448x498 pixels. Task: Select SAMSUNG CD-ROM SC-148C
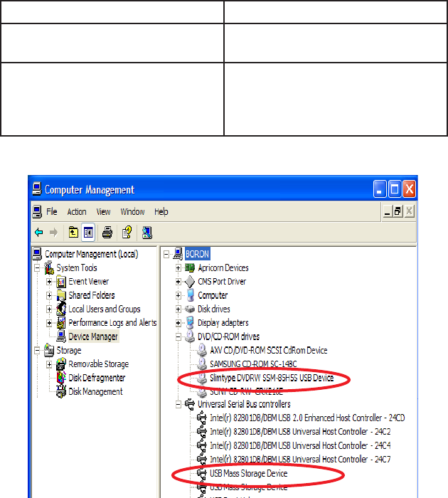click(x=253, y=364)
